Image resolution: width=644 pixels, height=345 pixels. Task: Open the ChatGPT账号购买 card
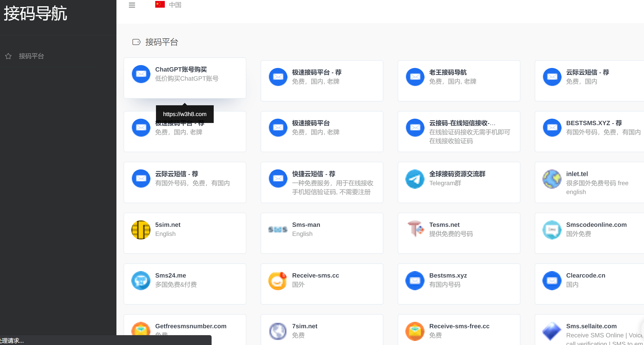point(185,78)
